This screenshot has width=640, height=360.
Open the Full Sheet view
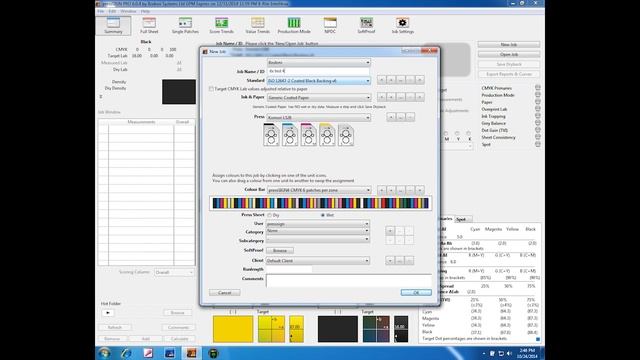tap(149, 25)
